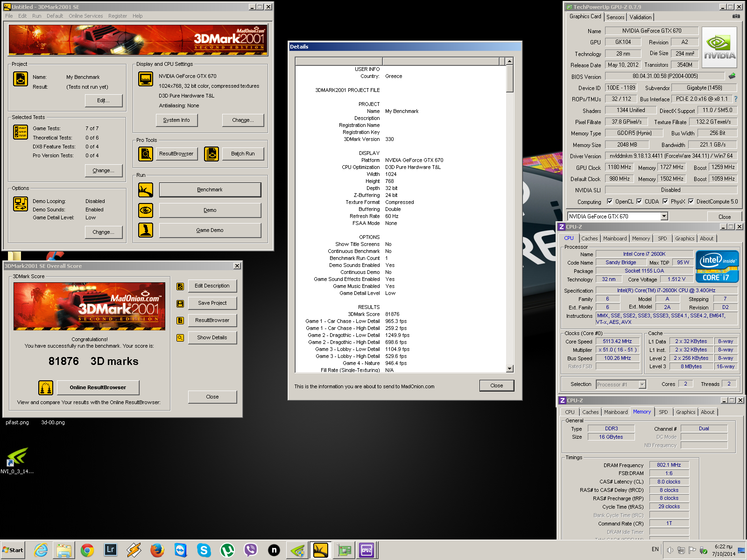The image size is (747, 560).
Task: Click the Details window scrollbar thumb
Action: (x=510, y=78)
